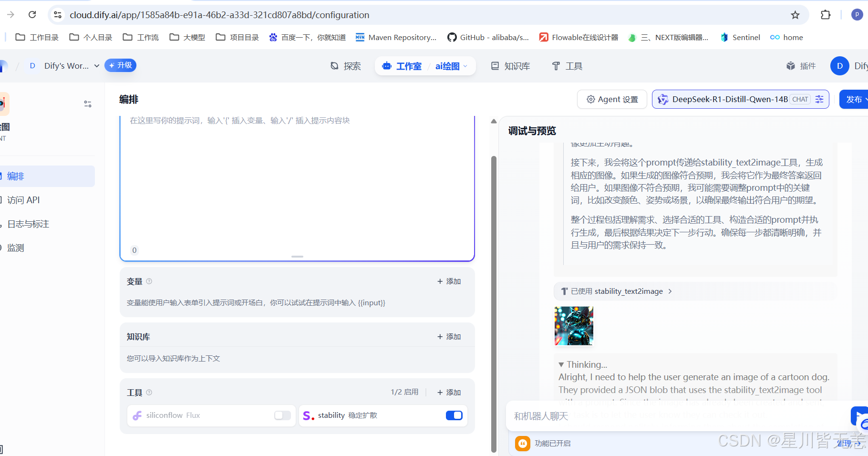Click the 升级 upgrade button
The image size is (868, 456).
tap(120, 65)
